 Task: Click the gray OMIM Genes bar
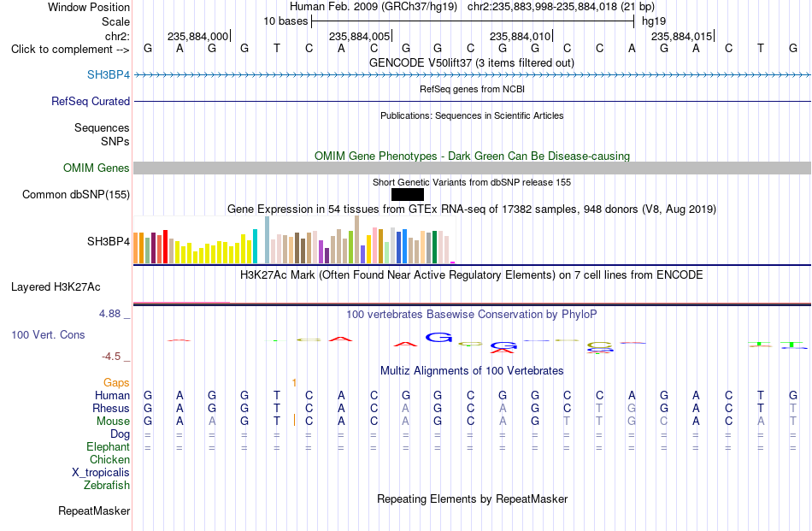tap(473, 168)
